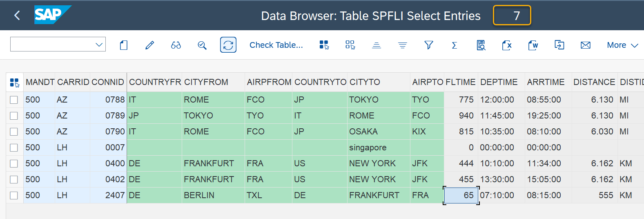Expand the More menu
Viewport: 644px width, 219px height.
coord(622,45)
